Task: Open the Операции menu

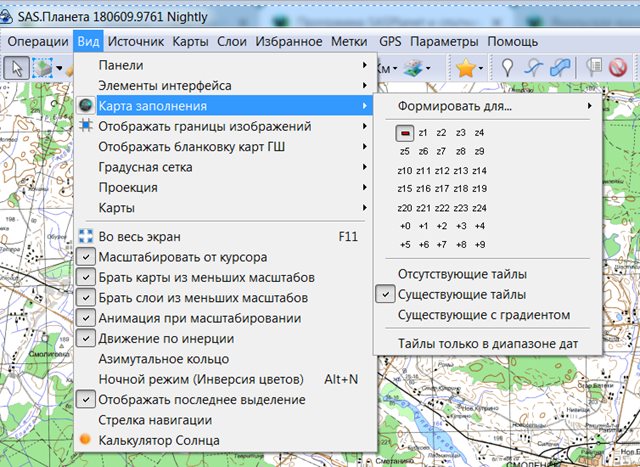Action: (x=38, y=41)
